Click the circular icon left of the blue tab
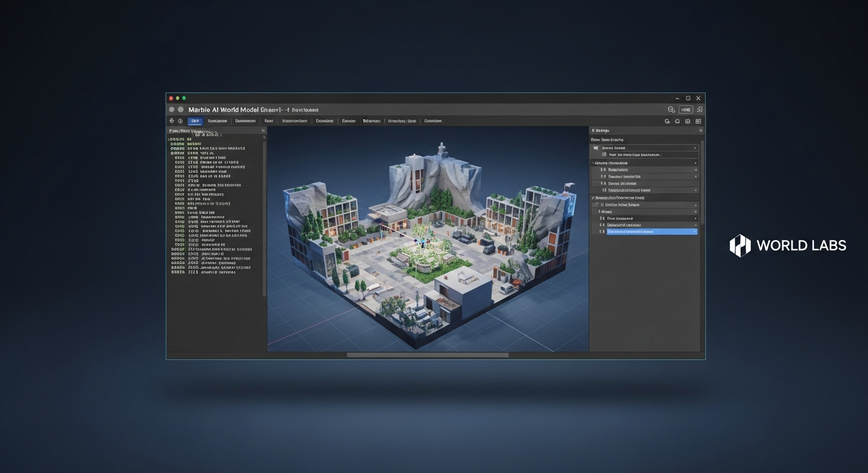The height and width of the screenshot is (473, 868). click(181, 121)
